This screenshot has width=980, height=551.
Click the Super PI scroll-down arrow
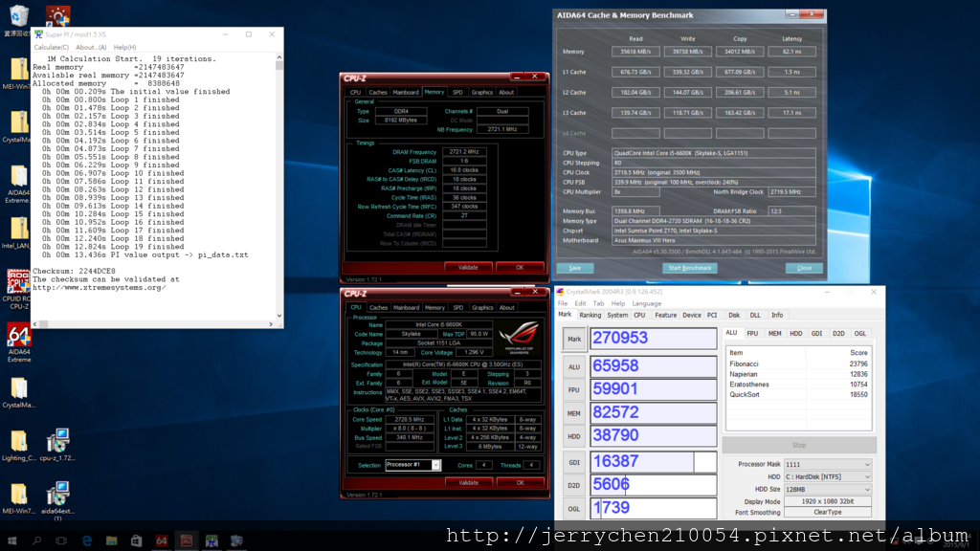278,316
